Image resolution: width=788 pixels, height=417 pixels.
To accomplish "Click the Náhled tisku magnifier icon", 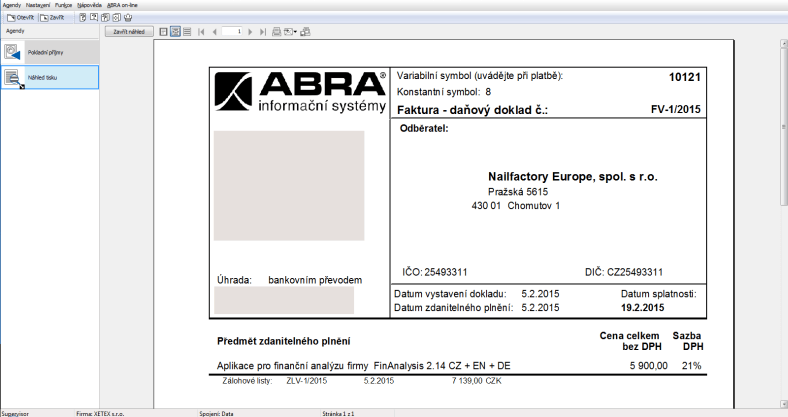I will 13,78.
